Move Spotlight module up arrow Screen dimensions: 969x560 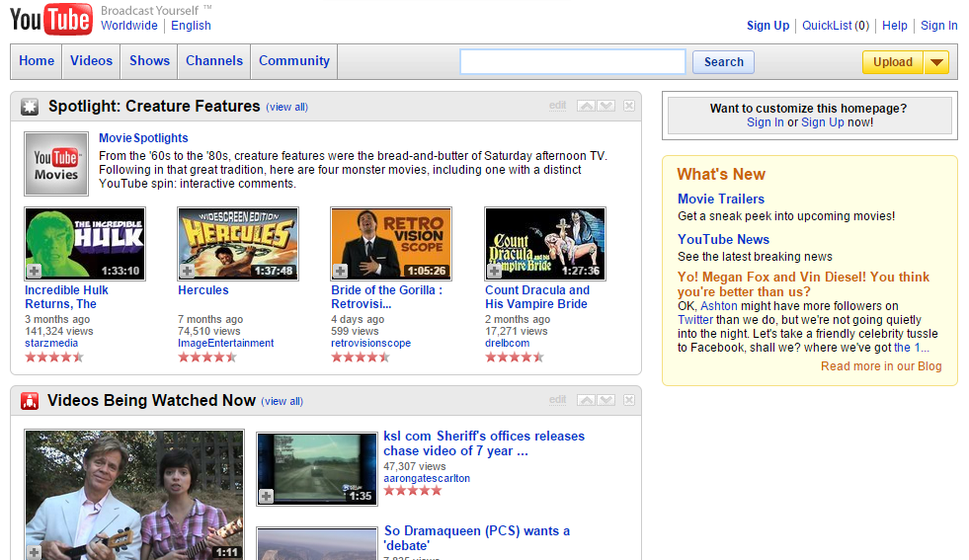(587, 106)
